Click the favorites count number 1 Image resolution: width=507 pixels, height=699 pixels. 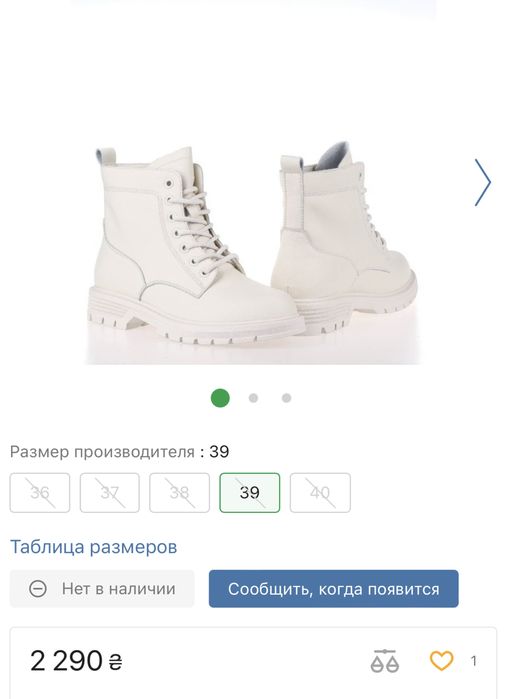click(x=474, y=661)
